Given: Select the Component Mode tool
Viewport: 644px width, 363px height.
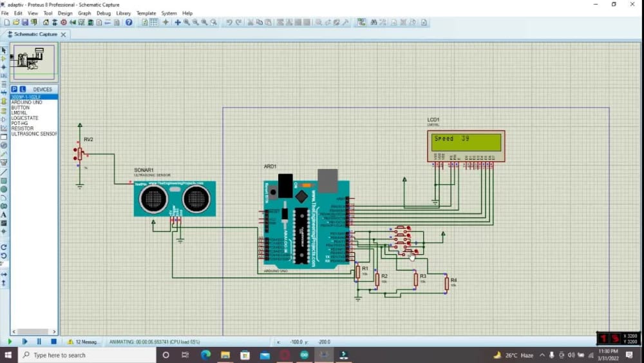Looking at the screenshot, I should pos(4,59).
